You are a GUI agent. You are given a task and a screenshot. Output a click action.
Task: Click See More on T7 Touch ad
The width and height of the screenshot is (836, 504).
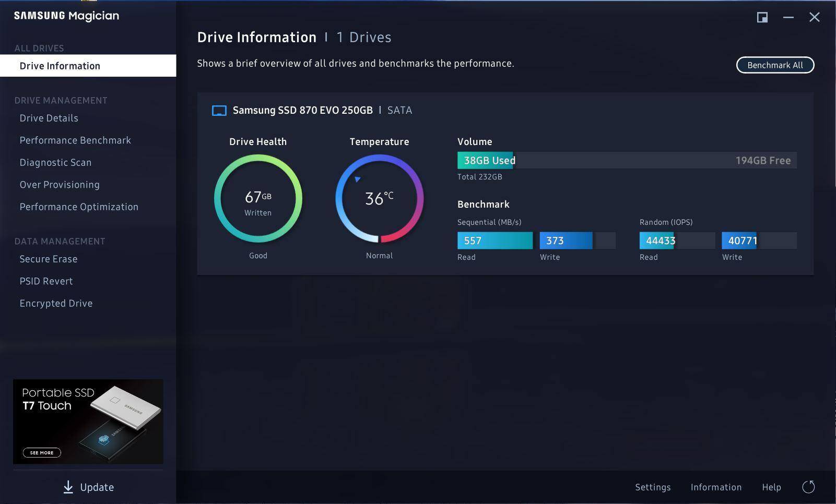point(42,453)
